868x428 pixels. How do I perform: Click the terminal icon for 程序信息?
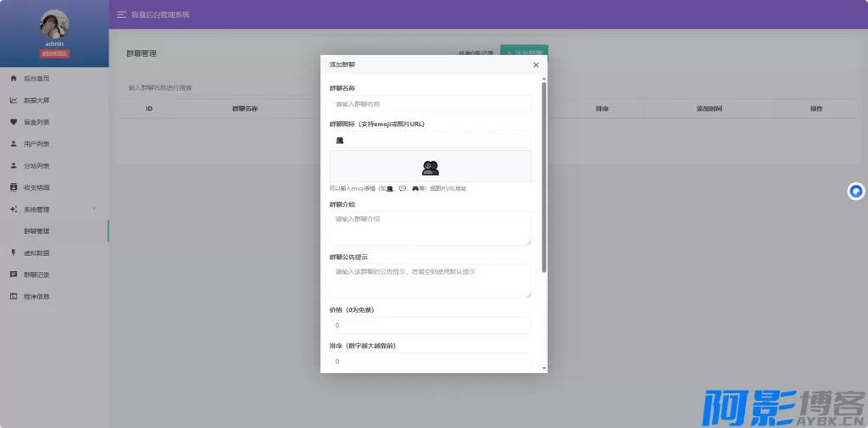(14, 297)
